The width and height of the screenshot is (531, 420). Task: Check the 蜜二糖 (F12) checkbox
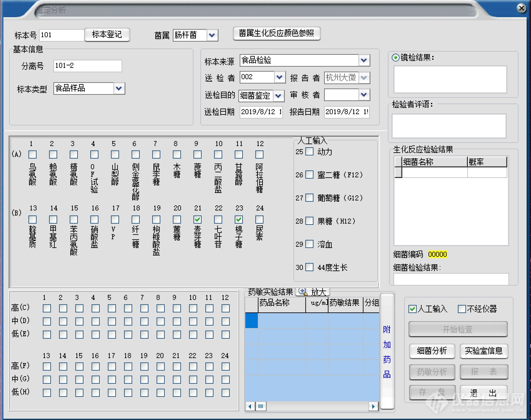309,175
